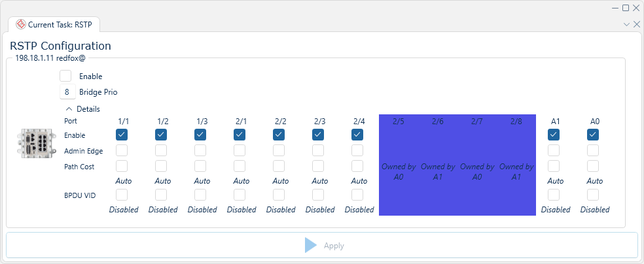Click the RSTP task tab icon

[x=21, y=24]
